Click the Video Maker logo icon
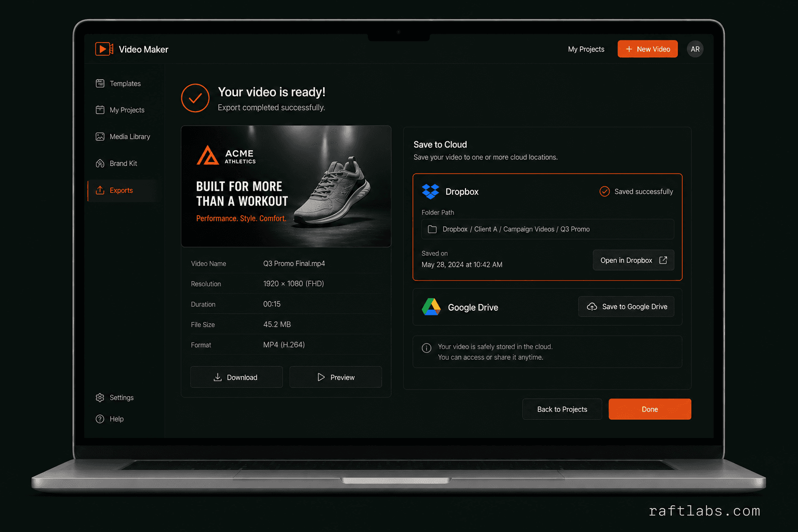798x532 pixels. (x=104, y=49)
